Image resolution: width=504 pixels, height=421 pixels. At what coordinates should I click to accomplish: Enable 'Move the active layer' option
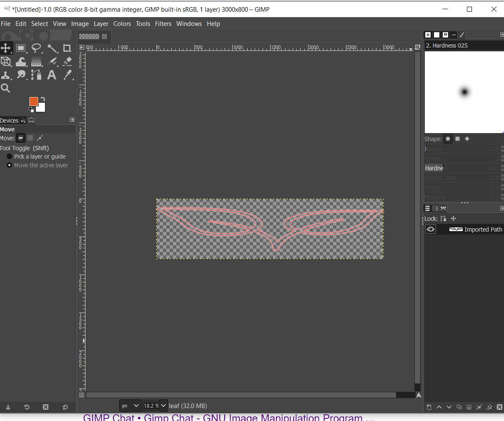(10, 165)
